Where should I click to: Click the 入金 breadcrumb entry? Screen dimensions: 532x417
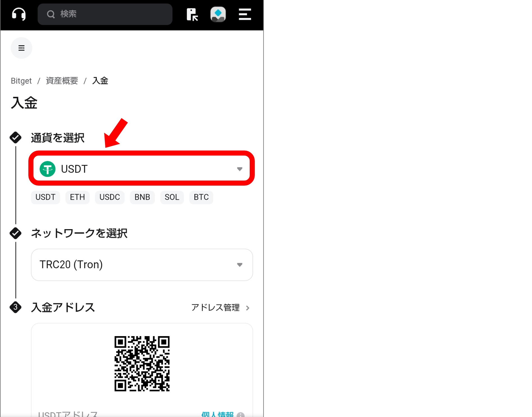pyautogui.click(x=100, y=81)
